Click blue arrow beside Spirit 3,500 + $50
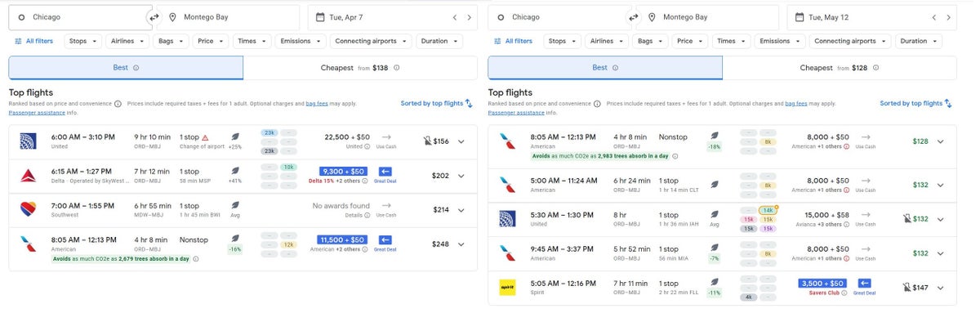The width and height of the screenshot is (980, 331). (866, 284)
